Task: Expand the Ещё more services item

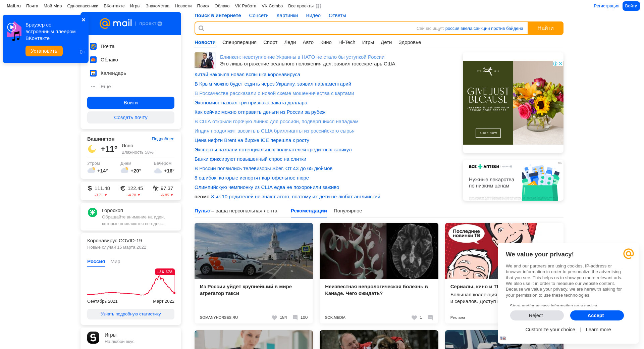Action: tap(105, 87)
